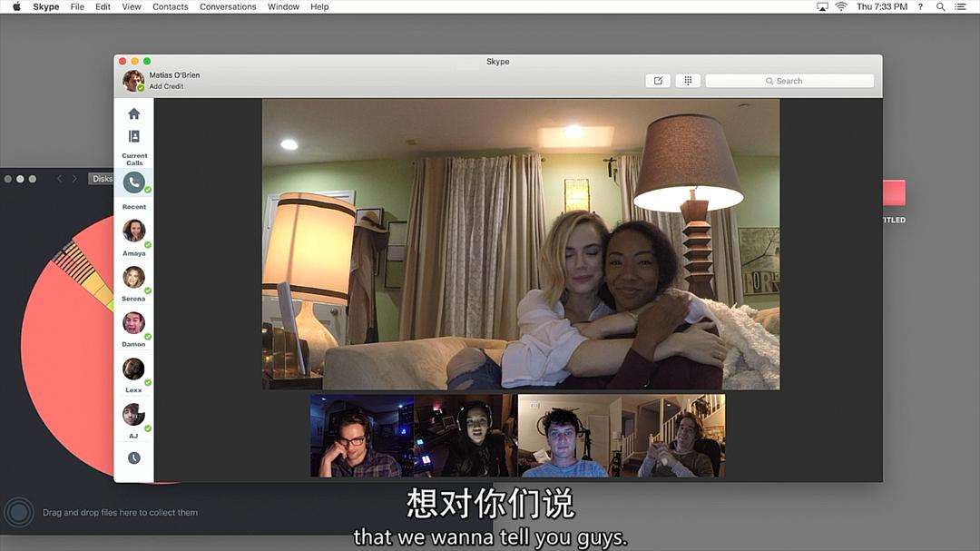This screenshot has height=551, width=980.
Task: Open the Contacts list icon in sidebar
Action: [x=134, y=135]
